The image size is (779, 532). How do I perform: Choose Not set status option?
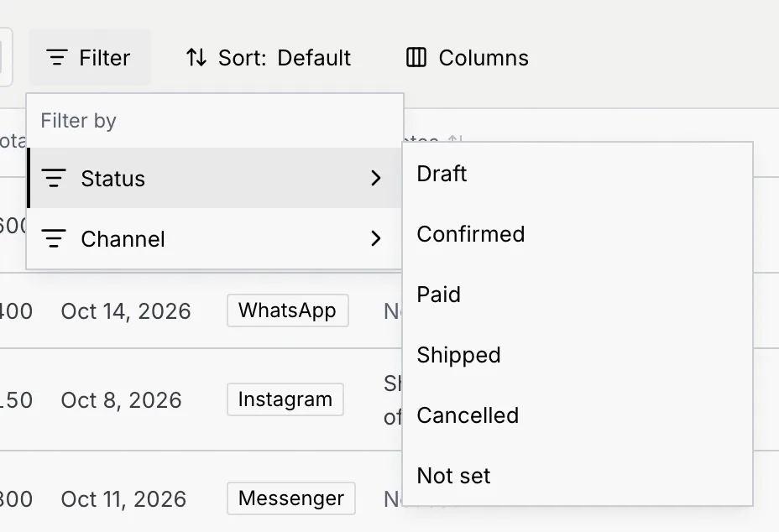coord(578,476)
